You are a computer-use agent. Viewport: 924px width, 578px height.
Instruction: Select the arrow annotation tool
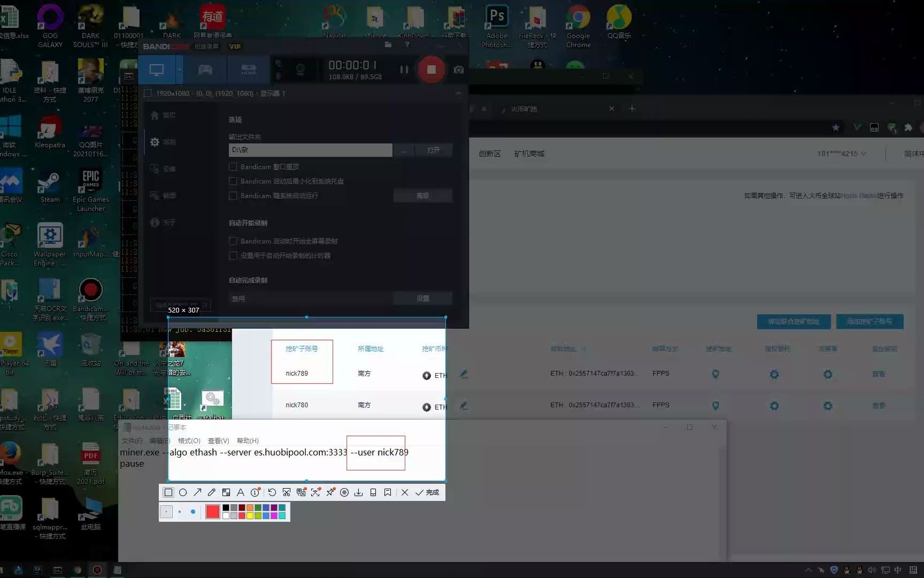[197, 492]
